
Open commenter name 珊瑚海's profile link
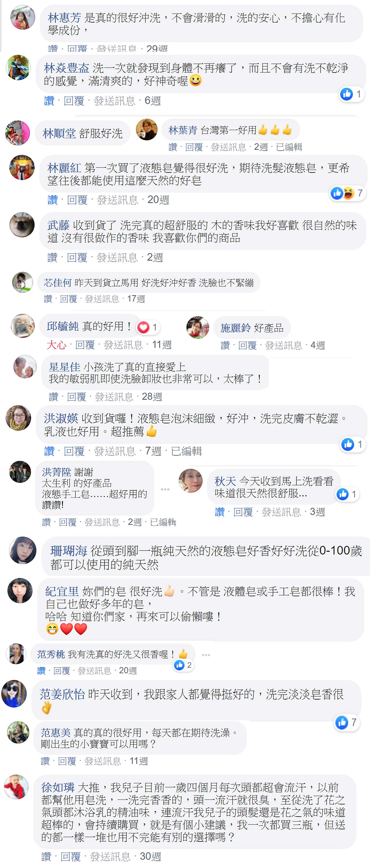pos(69,551)
